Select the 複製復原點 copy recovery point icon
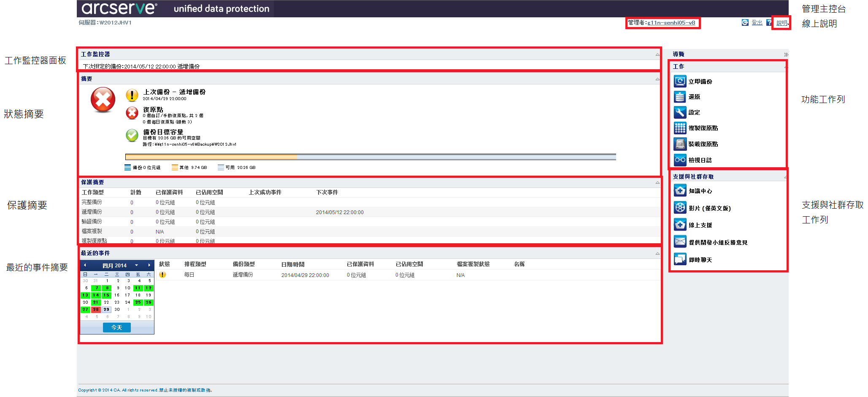 tap(680, 128)
